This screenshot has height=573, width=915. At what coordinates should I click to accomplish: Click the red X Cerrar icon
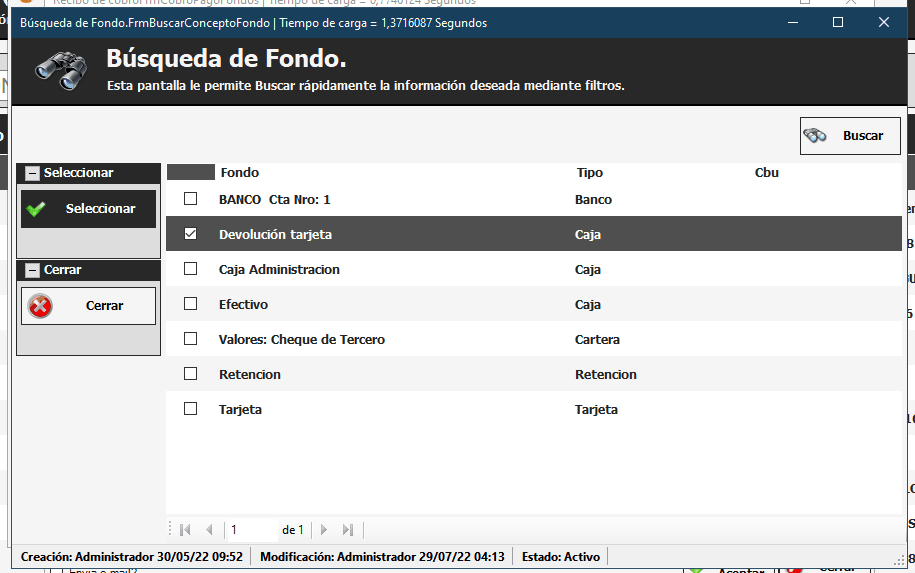coord(40,306)
